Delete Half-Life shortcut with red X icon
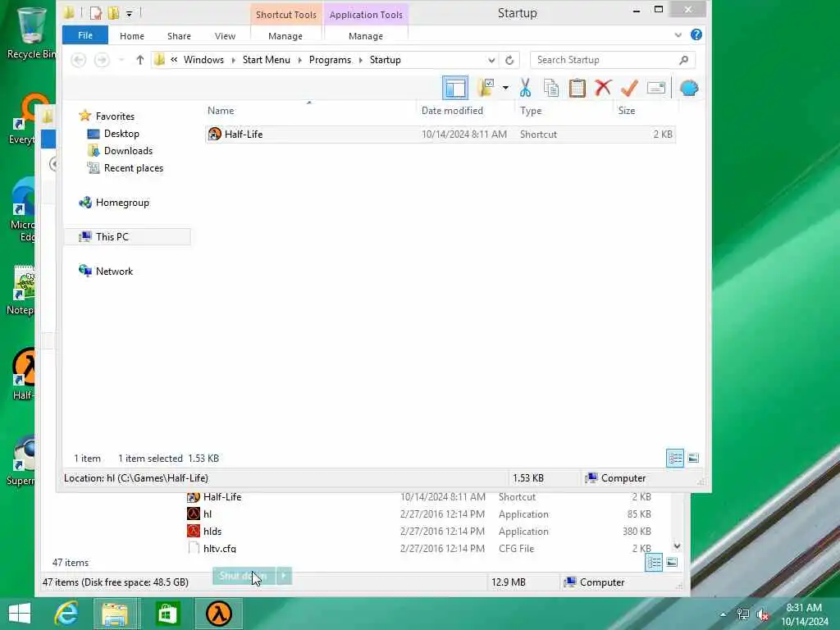This screenshot has height=630, width=840. [x=603, y=87]
